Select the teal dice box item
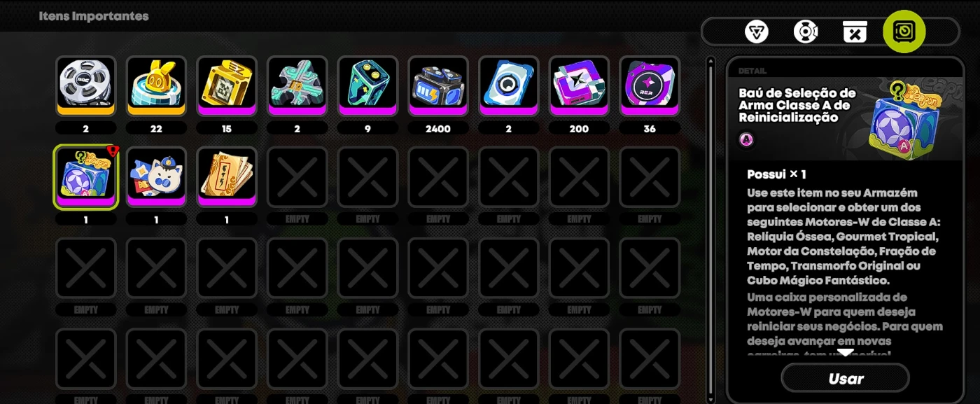 coord(367,86)
